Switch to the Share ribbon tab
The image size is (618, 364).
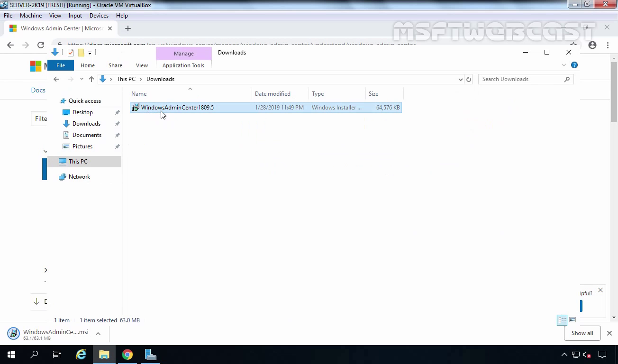pos(115,65)
